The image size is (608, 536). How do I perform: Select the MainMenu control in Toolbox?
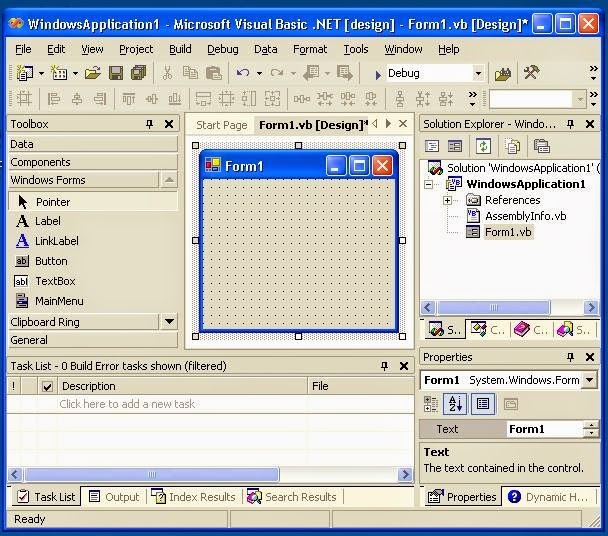(x=93, y=301)
